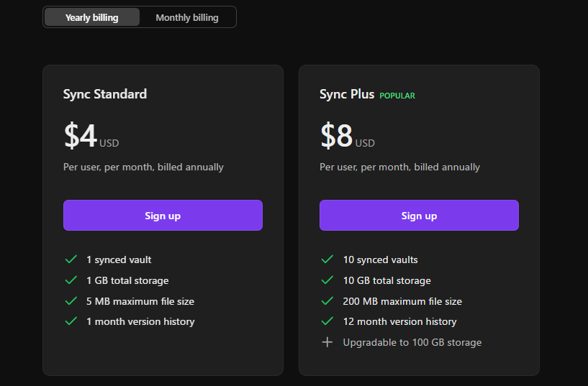Click checkmark beside 12 month version history
This screenshot has width=588, height=386.
click(x=327, y=321)
